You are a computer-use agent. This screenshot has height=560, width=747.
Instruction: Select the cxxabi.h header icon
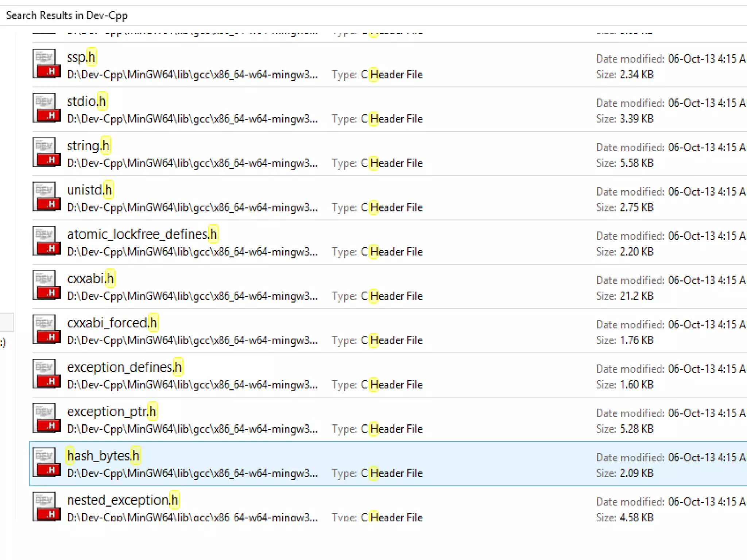click(46, 285)
